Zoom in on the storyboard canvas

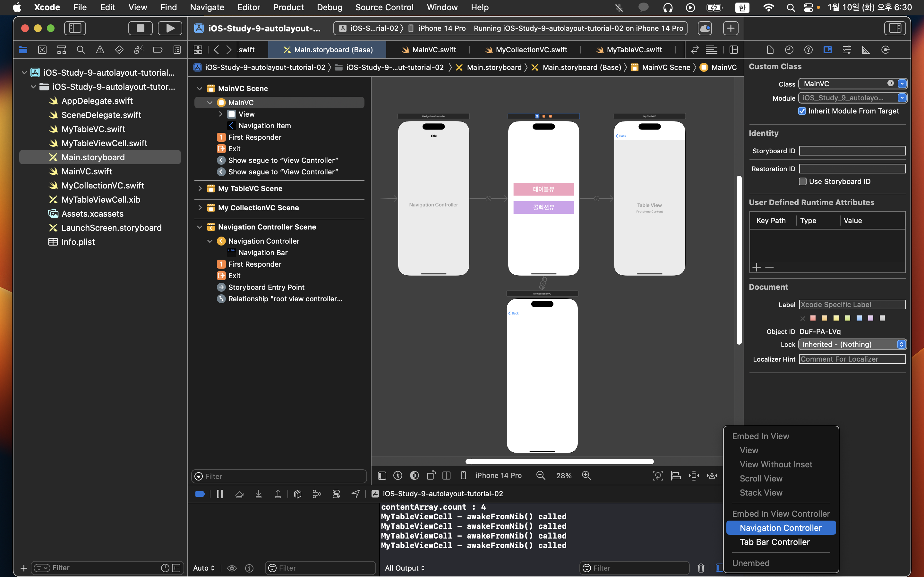pyautogui.click(x=586, y=475)
